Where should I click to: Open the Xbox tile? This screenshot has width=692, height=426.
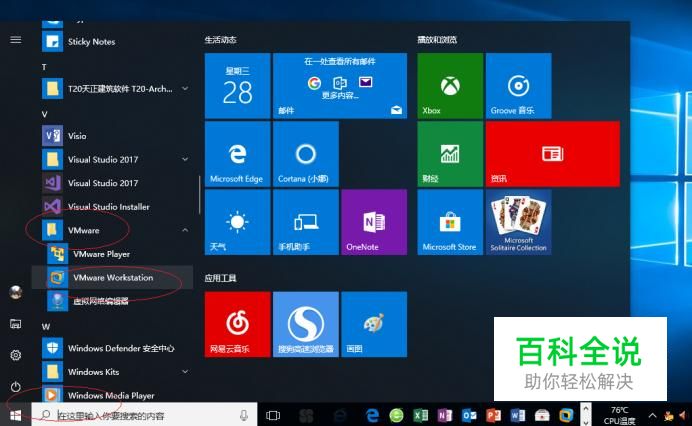(x=450, y=86)
